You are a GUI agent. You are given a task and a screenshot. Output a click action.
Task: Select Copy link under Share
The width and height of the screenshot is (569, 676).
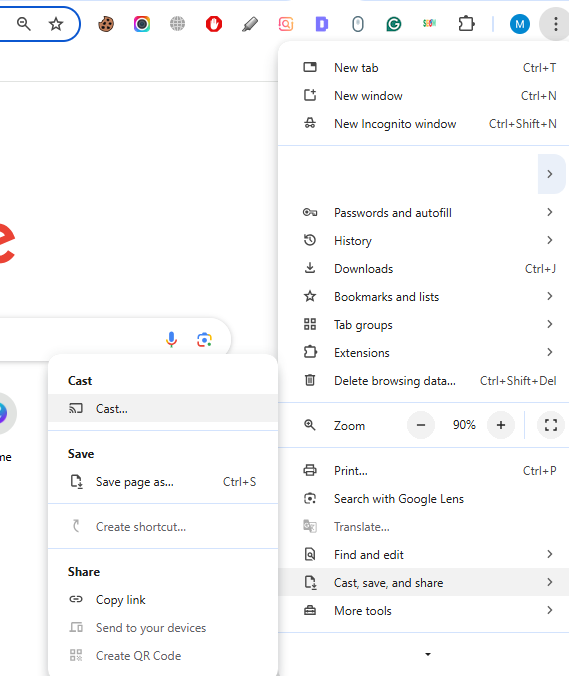[163, 600]
